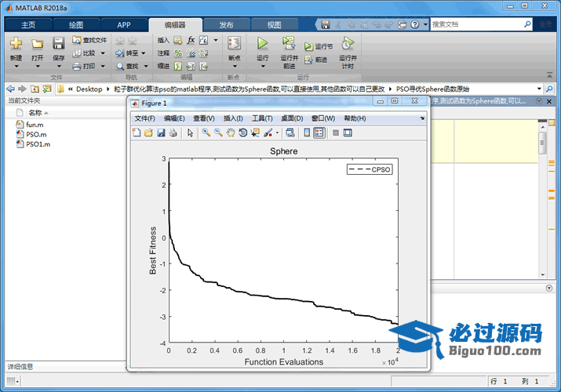Expand the Brush tool color dropdown

(277, 133)
